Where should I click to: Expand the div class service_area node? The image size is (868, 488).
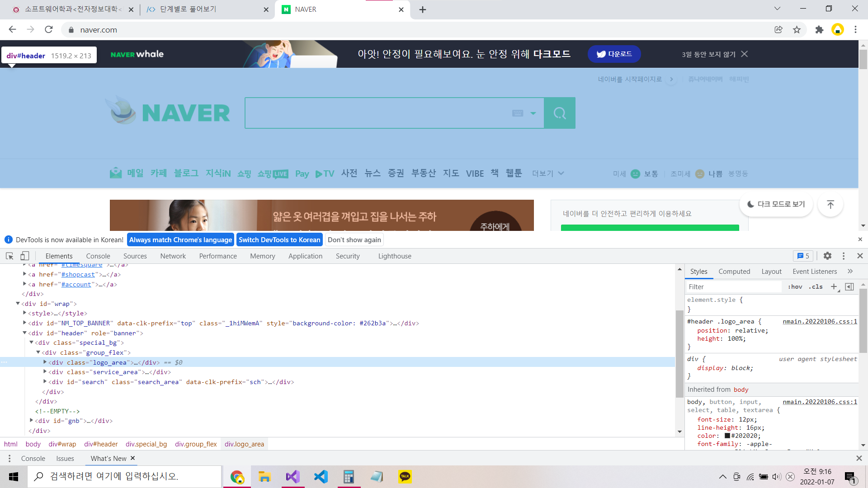[x=45, y=372]
